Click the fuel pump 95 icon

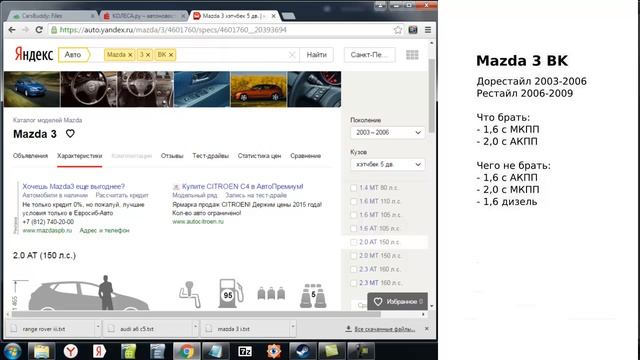pos(231,293)
